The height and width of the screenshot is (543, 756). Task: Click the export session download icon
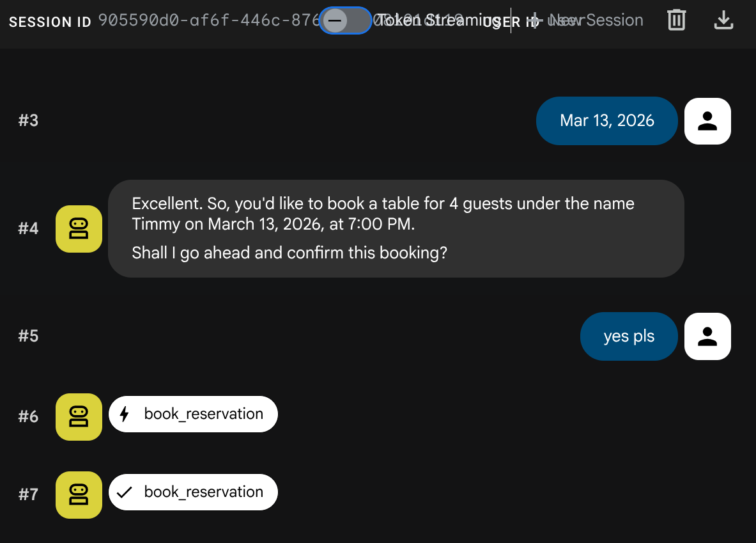(723, 20)
